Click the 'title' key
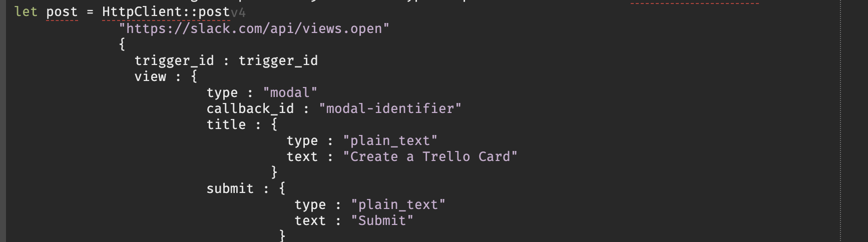The width and height of the screenshot is (868, 242). (x=226, y=124)
